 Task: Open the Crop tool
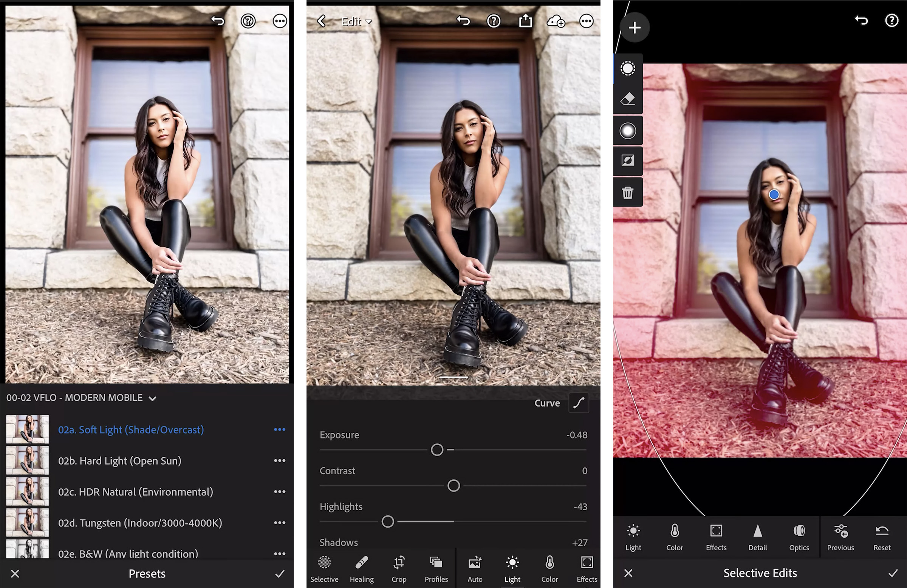[x=399, y=568]
